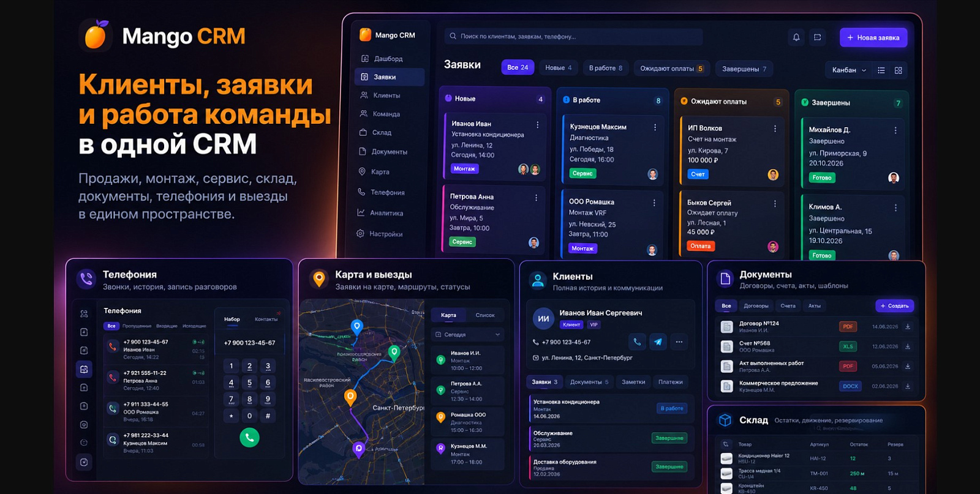980x494 pixels.
Task: Download the Договор №124 document
Action: 908,327
